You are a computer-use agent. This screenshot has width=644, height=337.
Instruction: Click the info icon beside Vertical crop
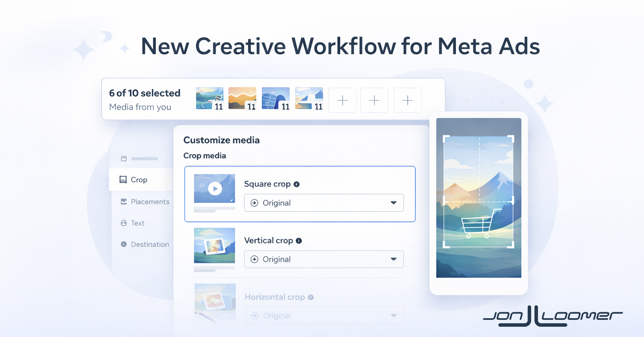[299, 241]
